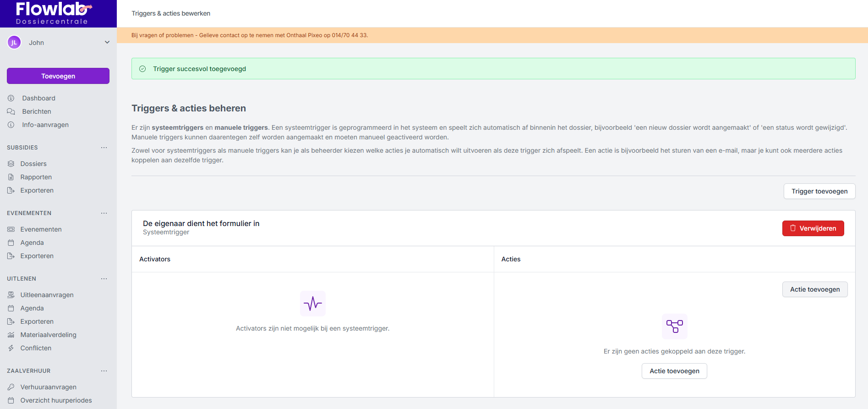Click the Uitleenaanvragen link in the sidebar
This screenshot has width=868, height=409.
tap(47, 295)
